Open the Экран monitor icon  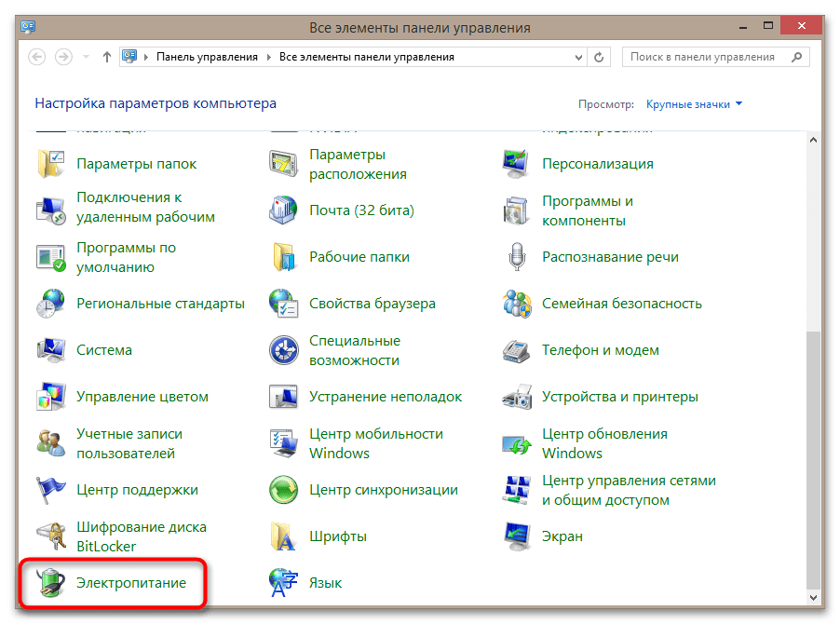point(517,536)
